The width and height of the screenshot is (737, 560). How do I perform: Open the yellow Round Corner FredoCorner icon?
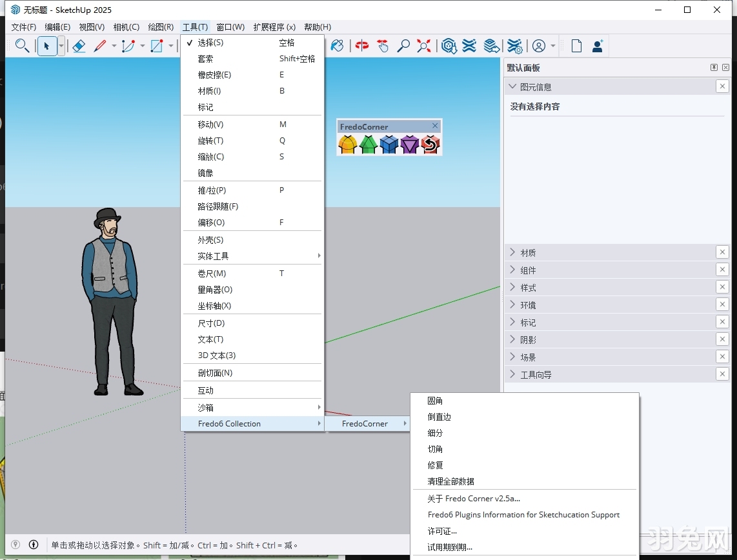tap(347, 145)
